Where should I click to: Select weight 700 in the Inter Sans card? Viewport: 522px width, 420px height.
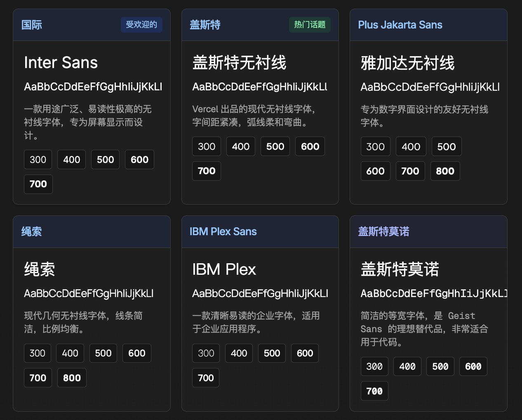click(x=38, y=184)
